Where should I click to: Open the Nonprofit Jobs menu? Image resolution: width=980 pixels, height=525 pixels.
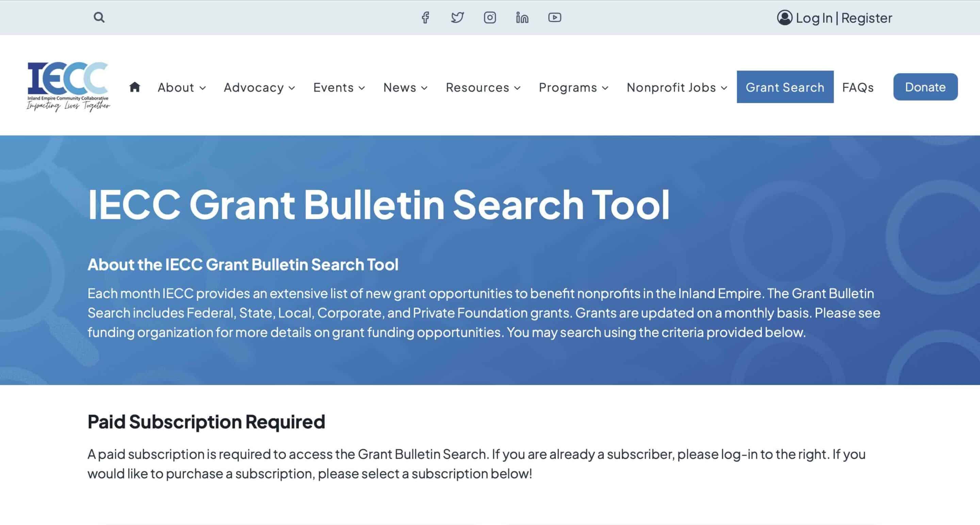(x=671, y=87)
